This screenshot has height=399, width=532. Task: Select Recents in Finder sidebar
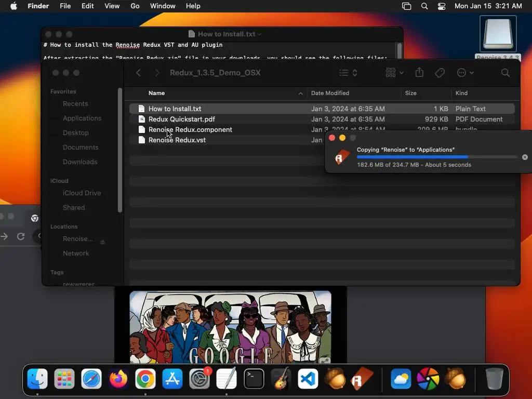tap(75, 103)
